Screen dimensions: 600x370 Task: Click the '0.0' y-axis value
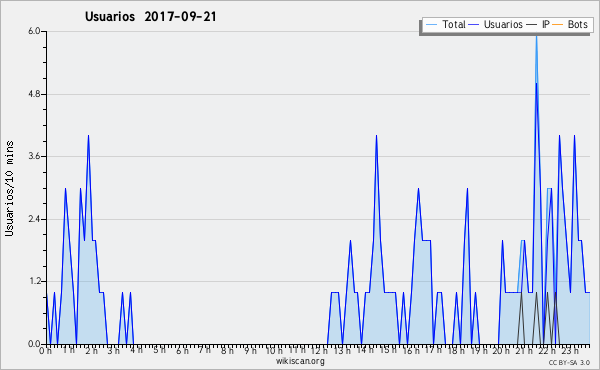[34, 344]
